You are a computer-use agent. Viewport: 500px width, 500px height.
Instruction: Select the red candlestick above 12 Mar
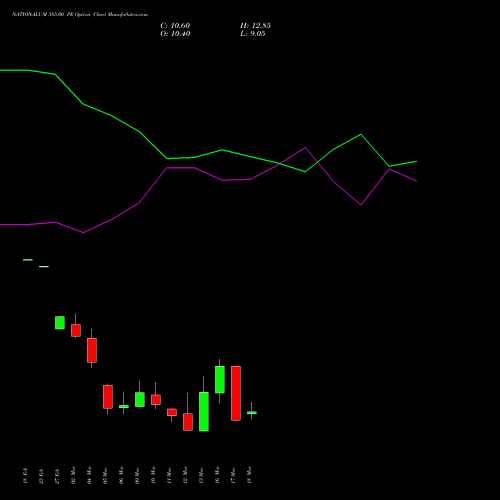[x=188, y=422]
